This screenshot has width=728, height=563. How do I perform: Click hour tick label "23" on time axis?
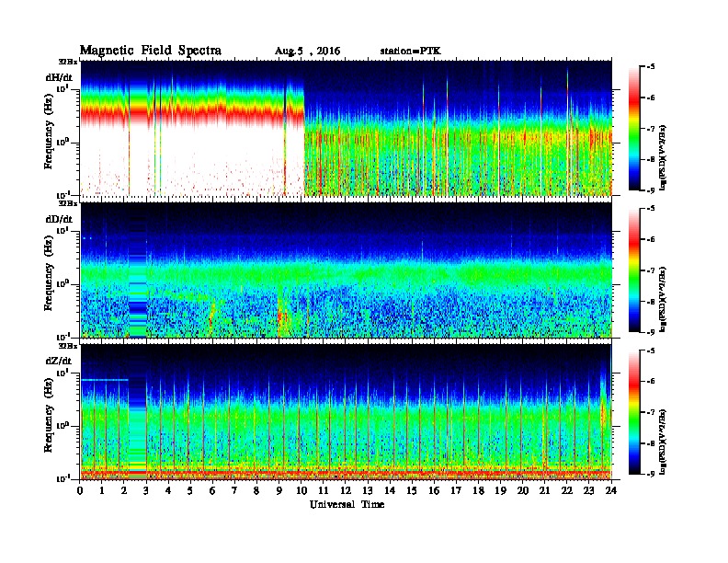(589, 491)
